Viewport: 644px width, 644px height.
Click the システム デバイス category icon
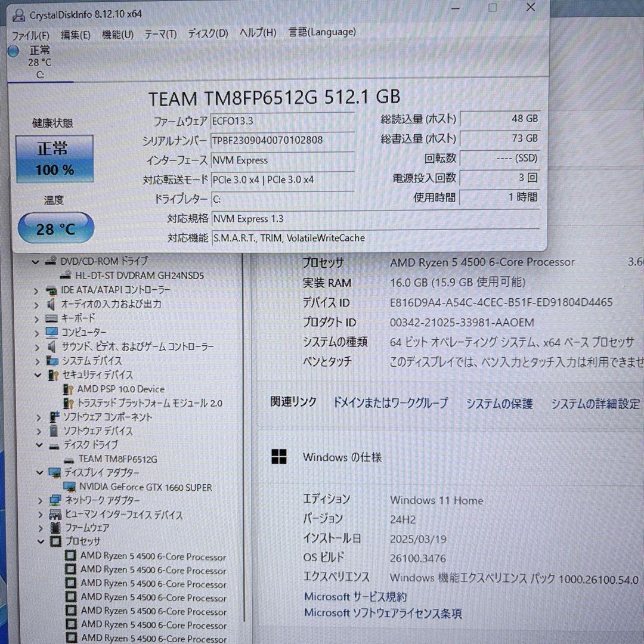pos(52,361)
